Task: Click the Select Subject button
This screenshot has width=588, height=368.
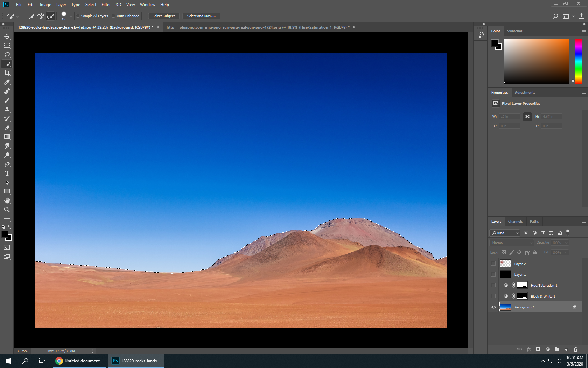Action: click(x=163, y=16)
